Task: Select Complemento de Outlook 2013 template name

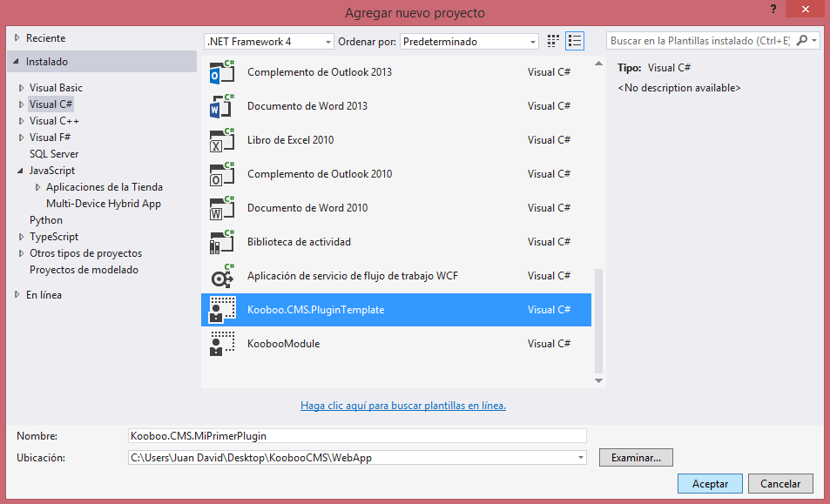Action: (319, 72)
